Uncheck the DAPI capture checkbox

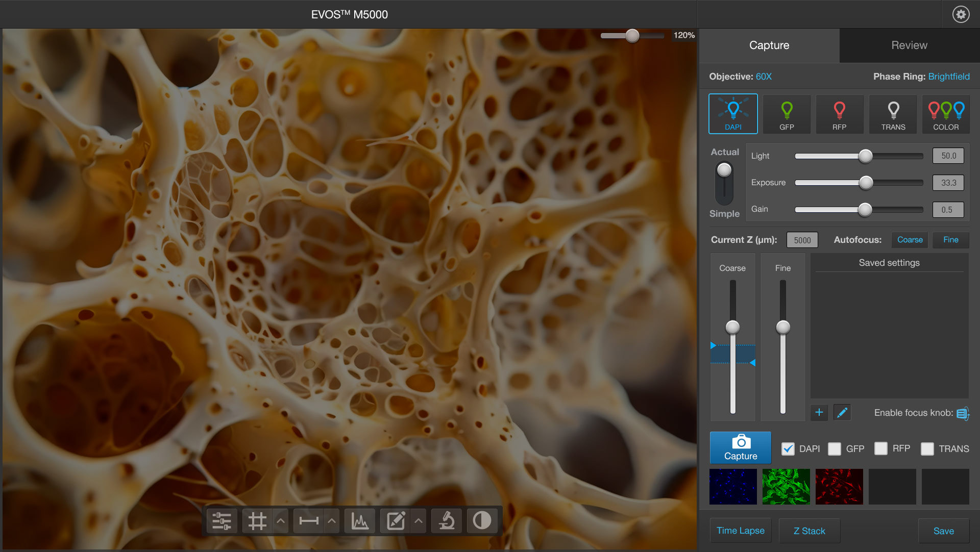788,448
